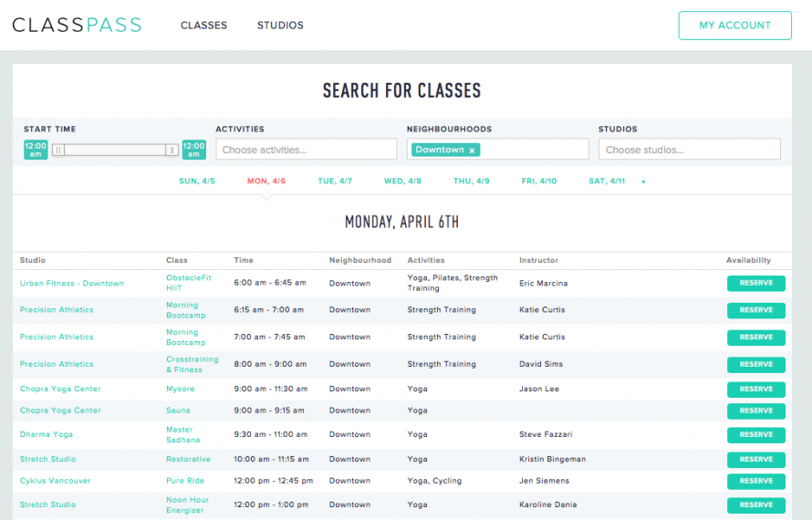Image resolution: width=812 pixels, height=520 pixels.
Task: Click the Availability column header
Action: [x=748, y=260]
